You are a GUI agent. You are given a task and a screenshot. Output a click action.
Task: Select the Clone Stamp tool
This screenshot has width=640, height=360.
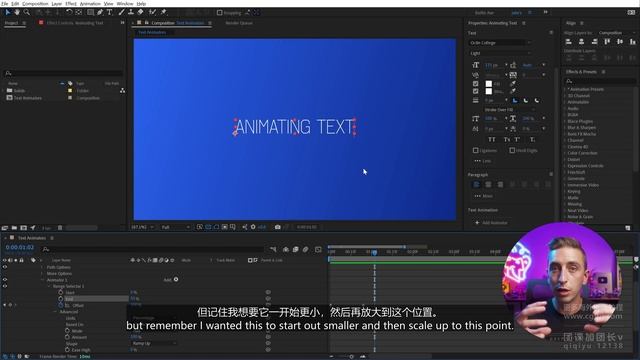tap(131, 13)
